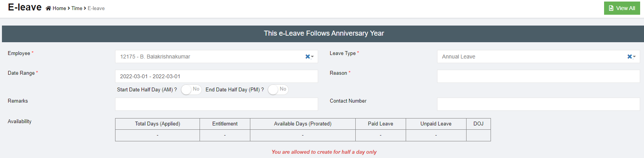Focus the Contact Number field
Viewport: 644px width, 158px height.
coord(538,104)
